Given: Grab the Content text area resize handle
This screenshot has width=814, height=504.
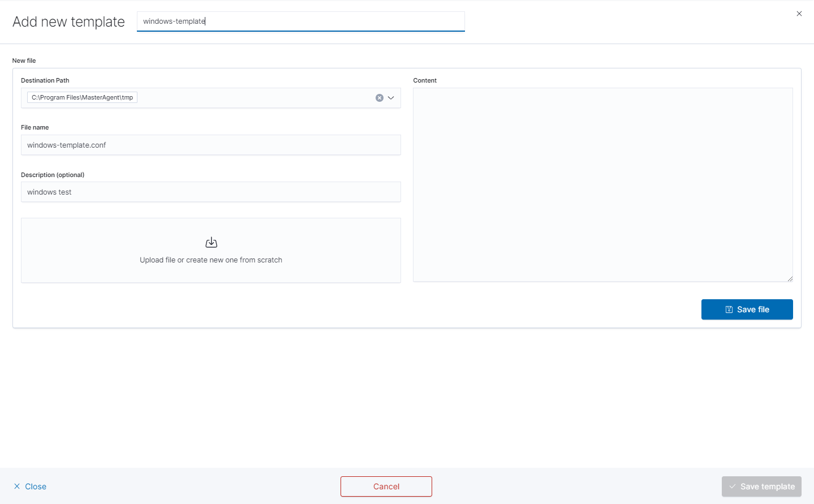Looking at the screenshot, I should point(790,278).
